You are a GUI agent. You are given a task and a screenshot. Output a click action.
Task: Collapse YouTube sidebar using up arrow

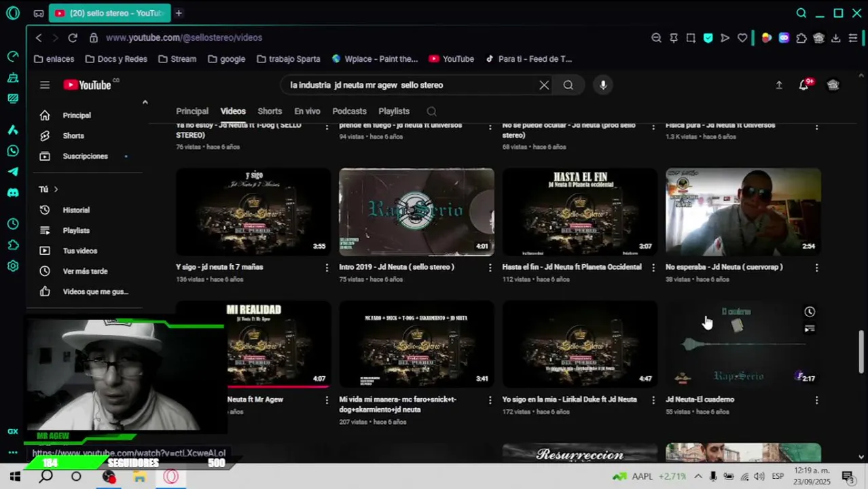pos(145,103)
